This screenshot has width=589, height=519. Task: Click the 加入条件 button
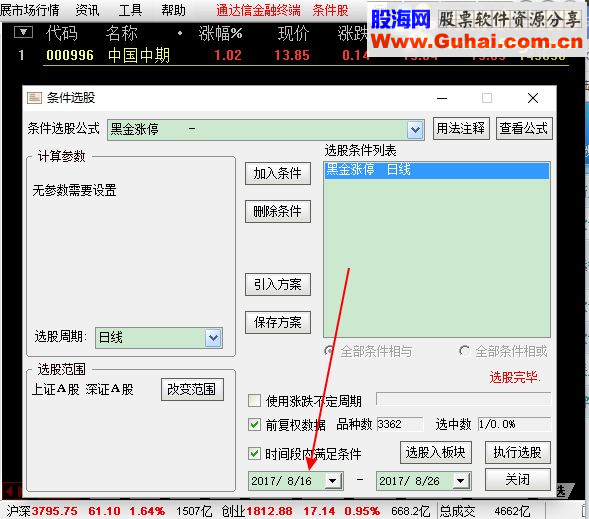click(x=278, y=174)
